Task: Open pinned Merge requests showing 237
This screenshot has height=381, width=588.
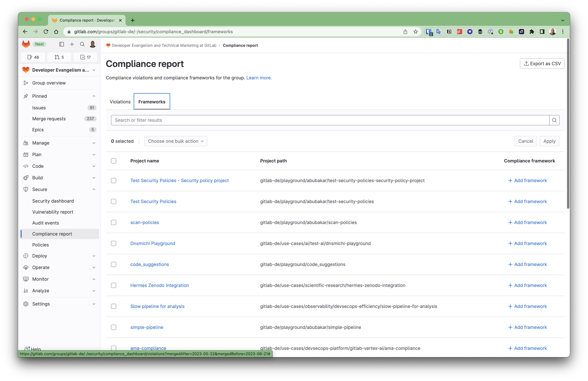Action: pos(59,119)
